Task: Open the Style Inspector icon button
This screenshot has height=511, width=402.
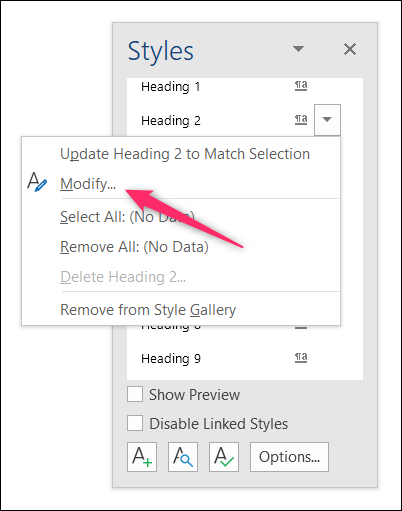Action: [183, 457]
